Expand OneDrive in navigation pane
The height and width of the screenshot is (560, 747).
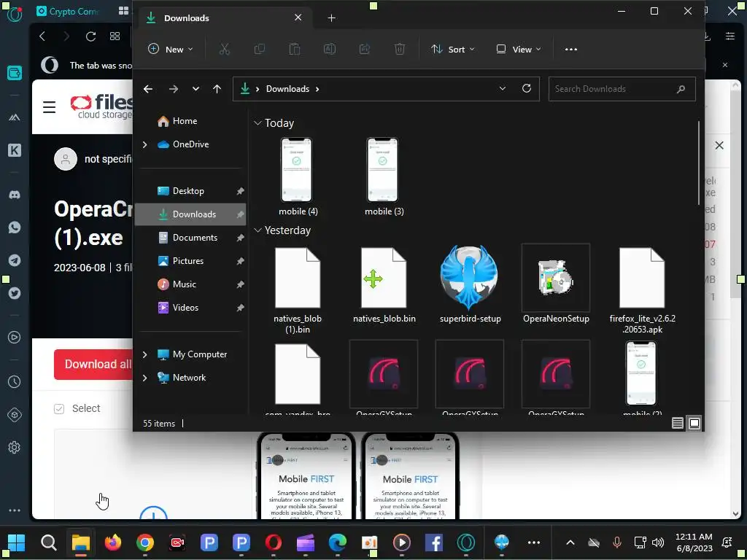tap(145, 144)
